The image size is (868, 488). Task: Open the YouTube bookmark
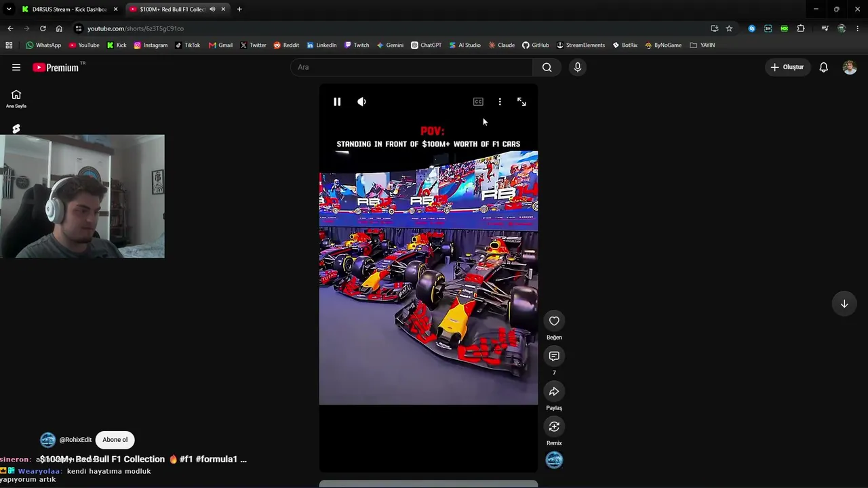click(84, 45)
